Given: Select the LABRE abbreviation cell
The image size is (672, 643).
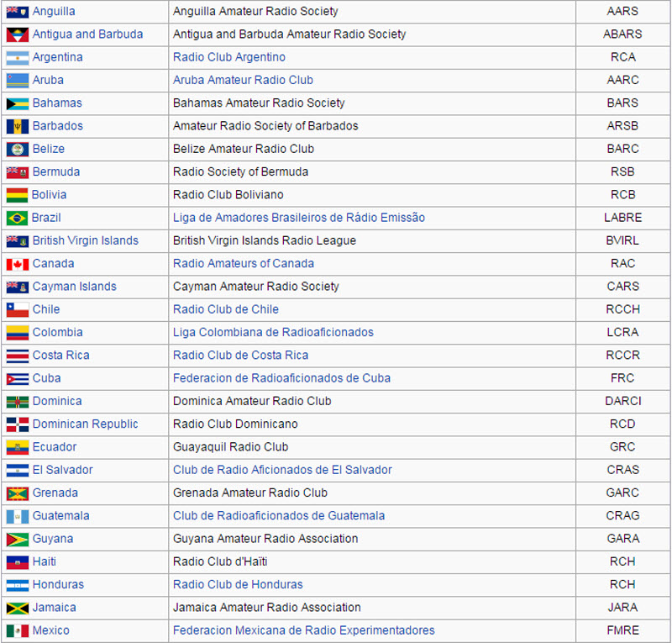Looking at the screenshot, I should 623,218.
